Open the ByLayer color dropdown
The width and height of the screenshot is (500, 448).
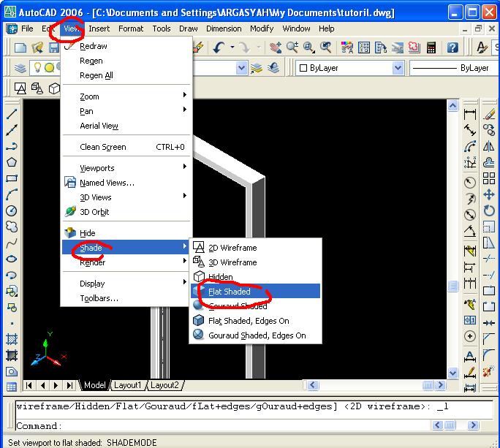[398, 68]
